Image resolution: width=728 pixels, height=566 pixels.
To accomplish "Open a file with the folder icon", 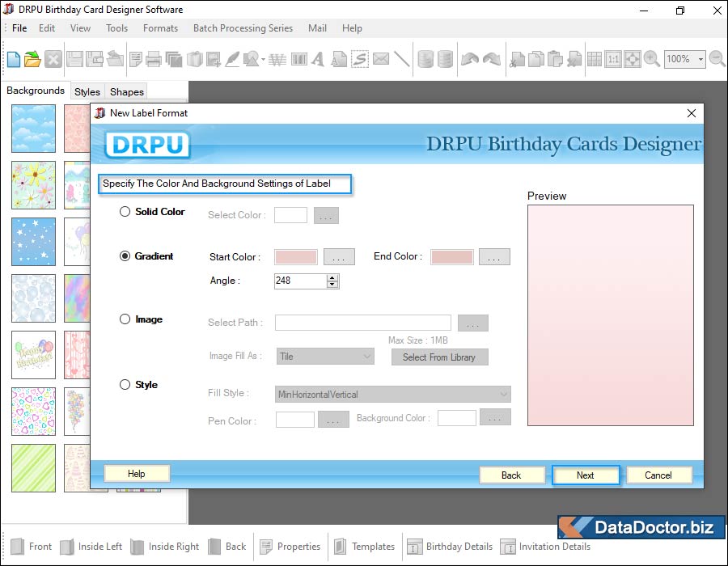I will pos(32,59).
